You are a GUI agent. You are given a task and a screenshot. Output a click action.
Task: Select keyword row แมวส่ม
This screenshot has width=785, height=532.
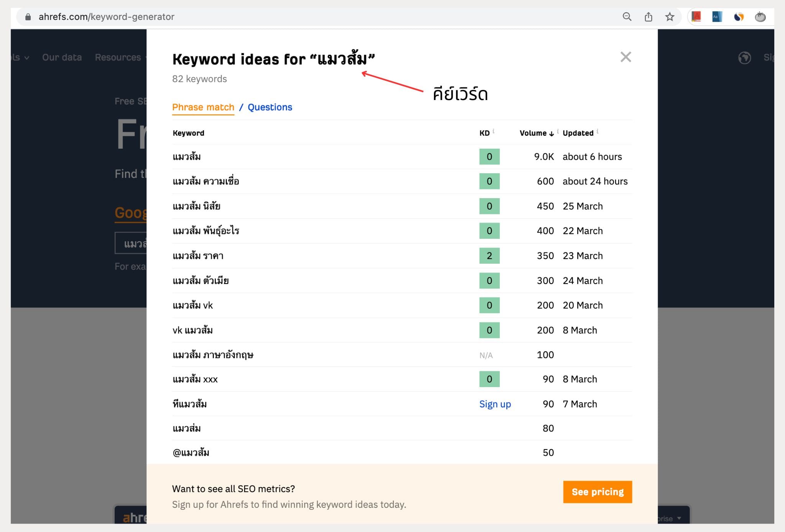click(402, 428)
